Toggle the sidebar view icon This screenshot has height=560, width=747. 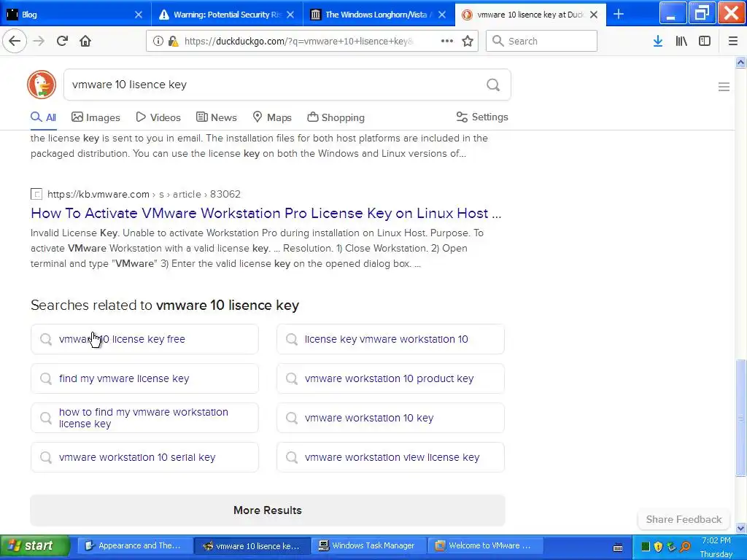click(705, 41)
